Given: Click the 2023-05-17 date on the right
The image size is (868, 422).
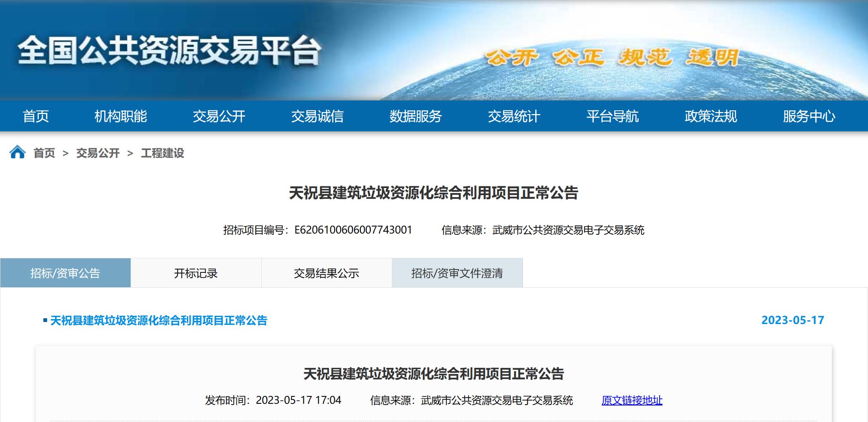Looking at the screenshot, I should 793,320.
